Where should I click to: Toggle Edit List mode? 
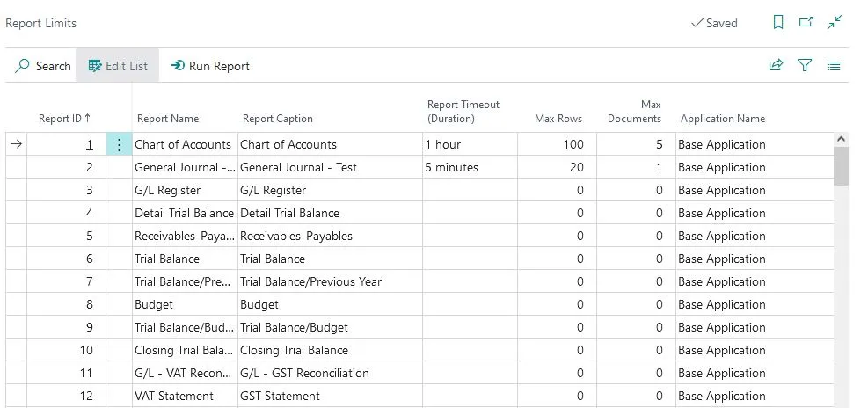coord(118,66)
